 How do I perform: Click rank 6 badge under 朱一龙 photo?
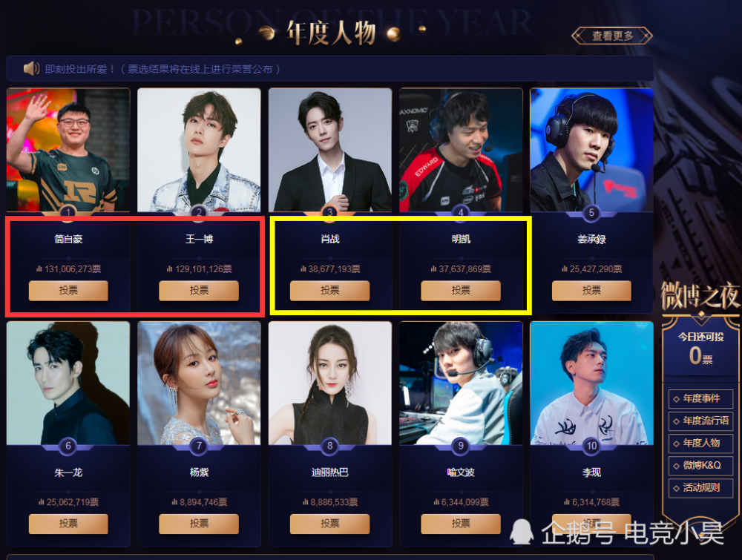[68, 446]
